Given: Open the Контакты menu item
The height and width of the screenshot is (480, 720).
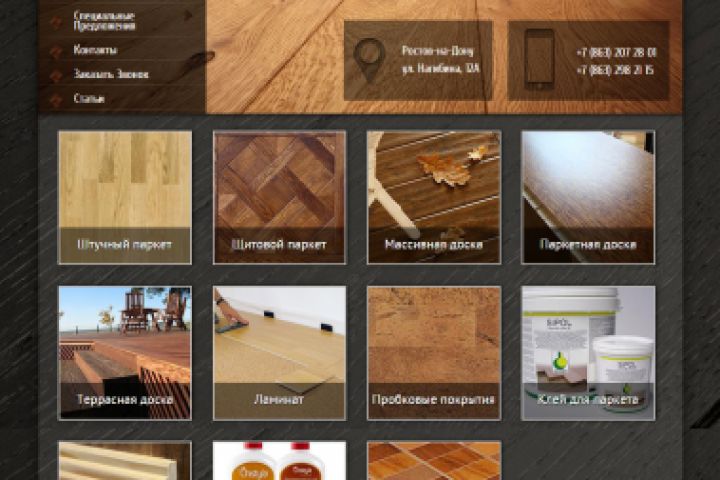Looking at the screenshot, I should coord(95,50).
